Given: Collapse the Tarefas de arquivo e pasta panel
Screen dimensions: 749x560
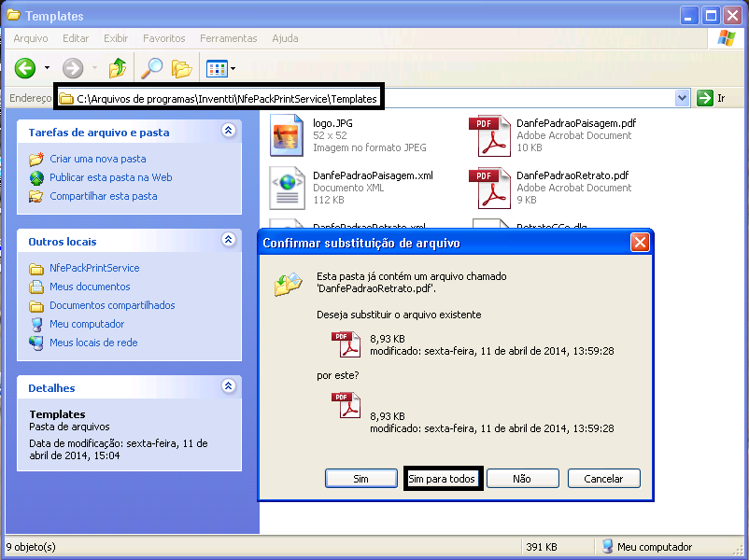Looking at the screenshot, I should 228,132.
